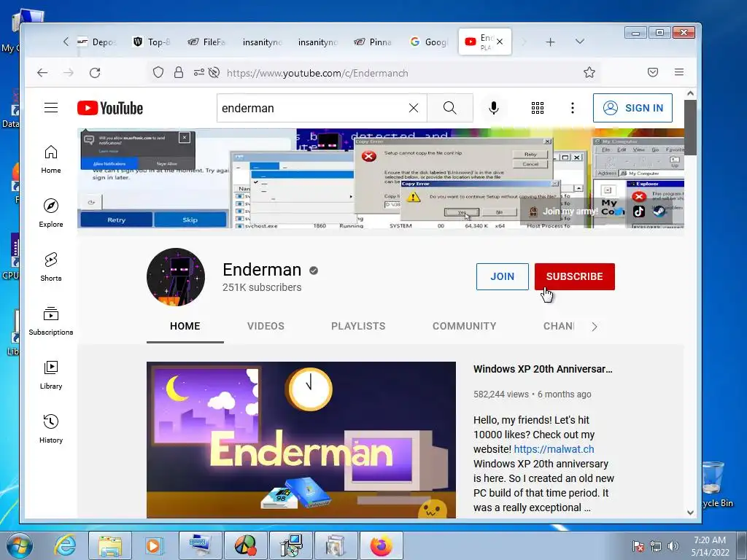This screenshot has height=560, width=747.
Task: Subscribe to the Enderman channel
Action: pyautogui.click(x=575, y=276)
